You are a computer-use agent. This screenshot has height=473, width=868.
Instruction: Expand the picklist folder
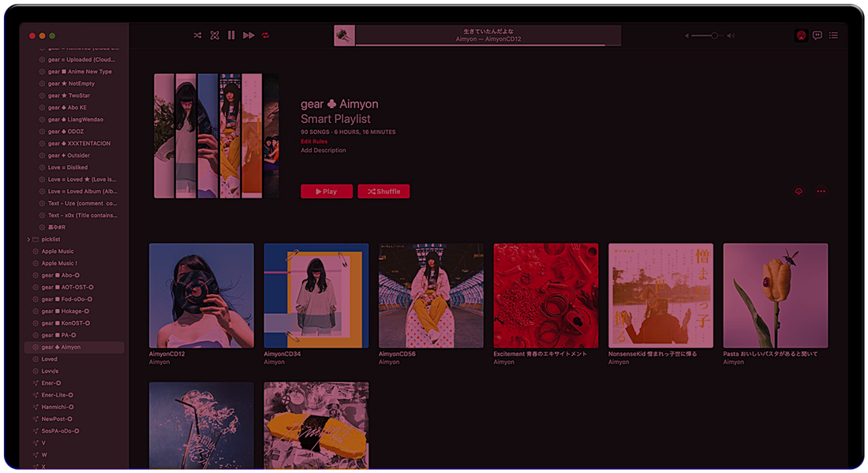(28, 240)
